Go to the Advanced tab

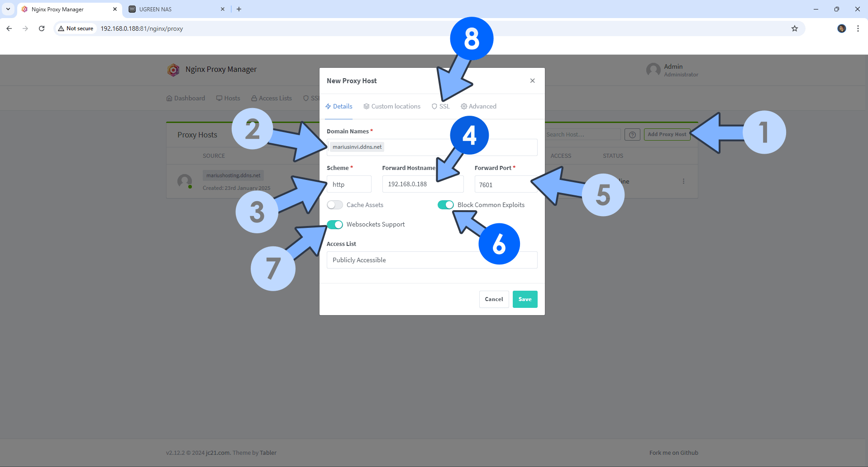pyautogui.click(x=478, y=107)
